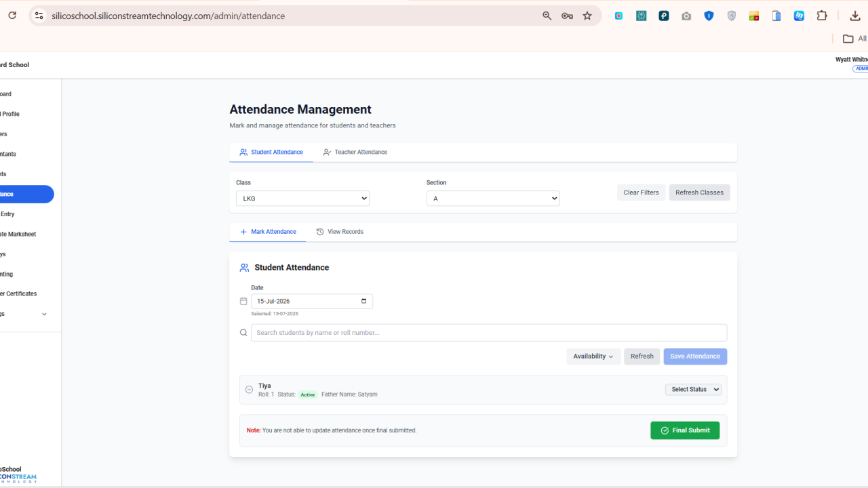Open the Section dropdown showing A

tap(493, 199)
